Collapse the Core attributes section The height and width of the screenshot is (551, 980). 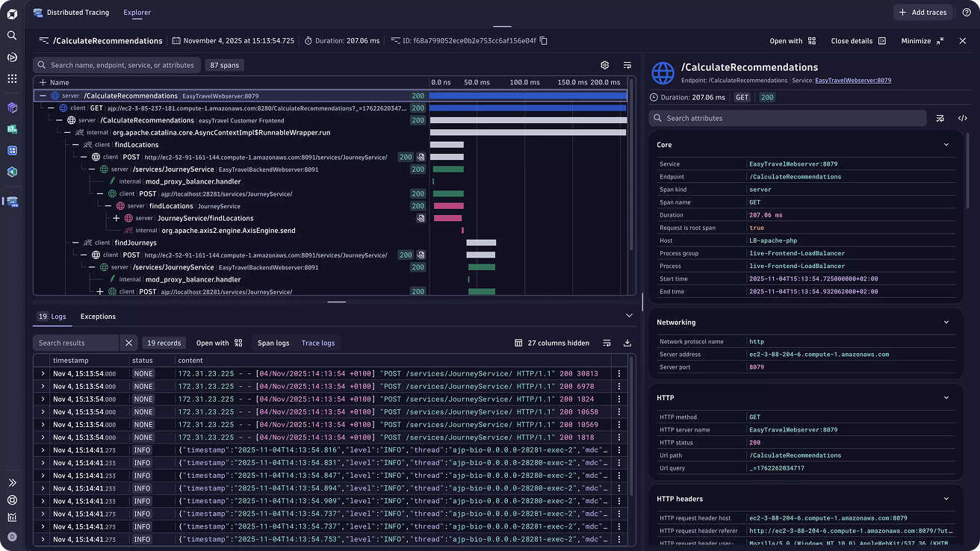pyautogui.click(x=946, y=145)
